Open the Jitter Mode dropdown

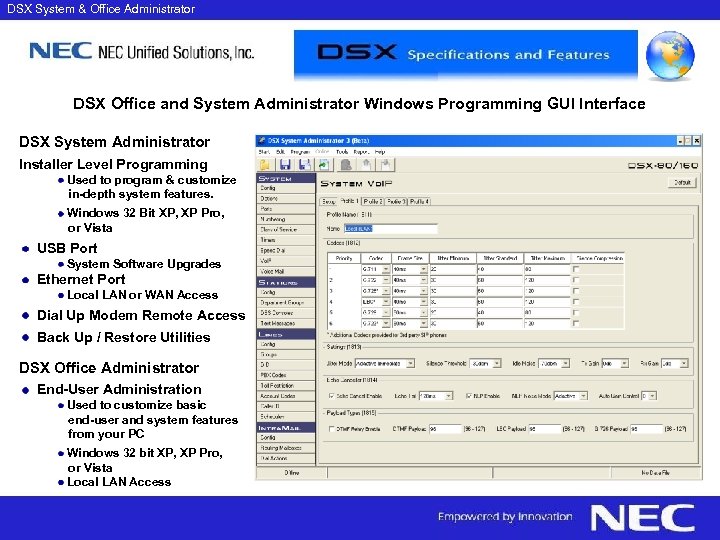[x=411, y=363]
